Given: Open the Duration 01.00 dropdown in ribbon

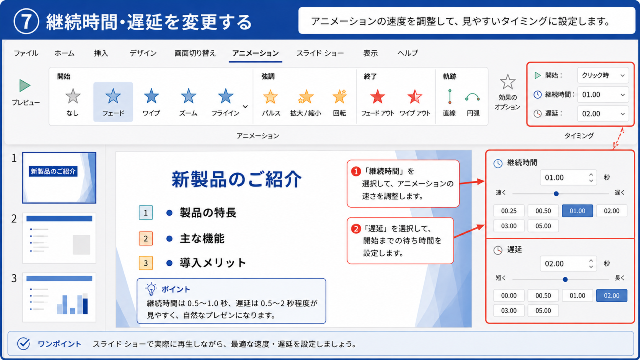Looking at the screenshot, I should point(603,95).
